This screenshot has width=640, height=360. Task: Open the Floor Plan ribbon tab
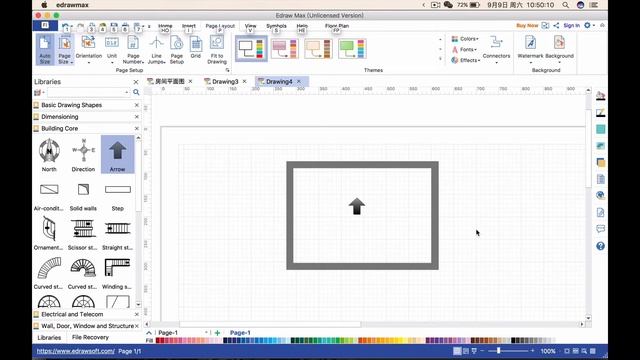coord(337,26)
